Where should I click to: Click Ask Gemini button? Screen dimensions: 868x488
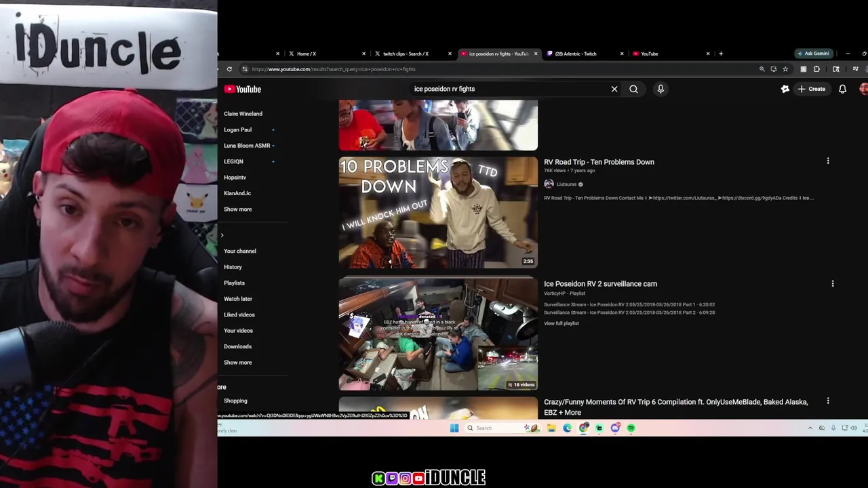point(813,54)
